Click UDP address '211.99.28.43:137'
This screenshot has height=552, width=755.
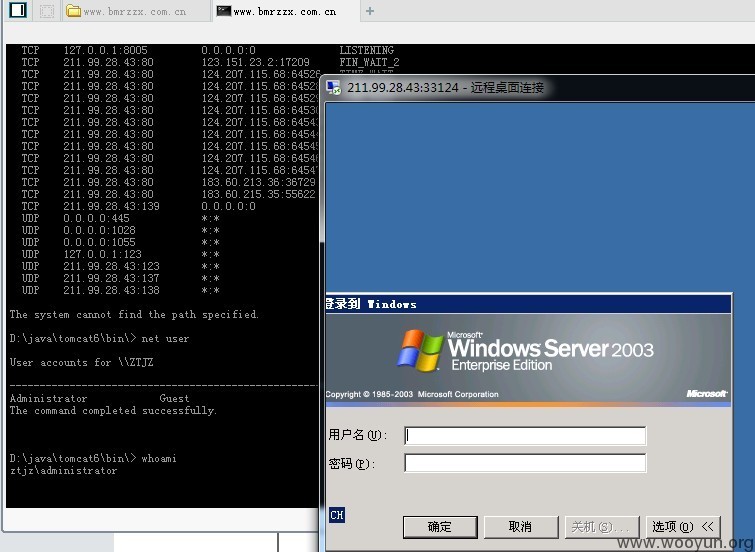click(111, 278)
